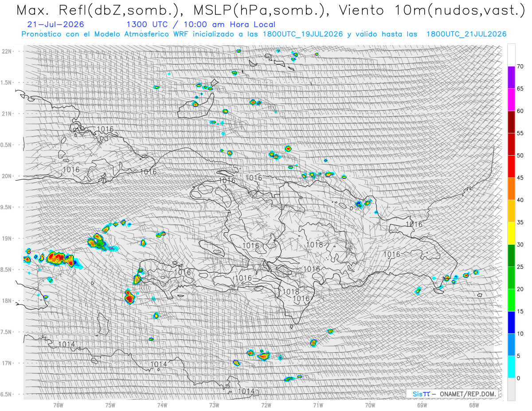
Task: Select the orange 40–45 dBZ legend segment
Action: click(x=511, y=189)
